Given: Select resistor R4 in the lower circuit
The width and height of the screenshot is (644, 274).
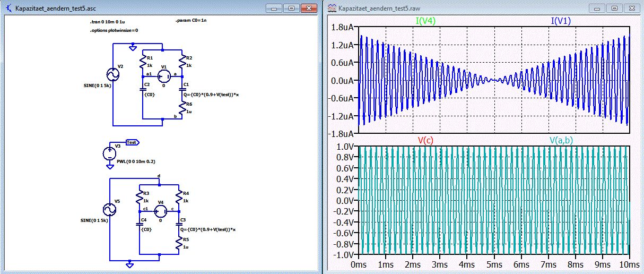Looking at the screenshot, I should tap(178, 198).
